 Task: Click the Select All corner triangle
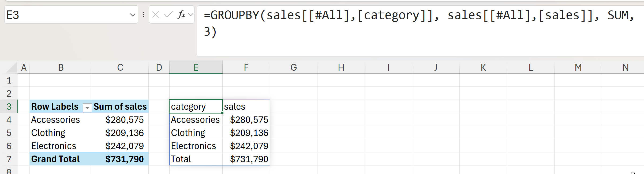[x=12, y=67]
